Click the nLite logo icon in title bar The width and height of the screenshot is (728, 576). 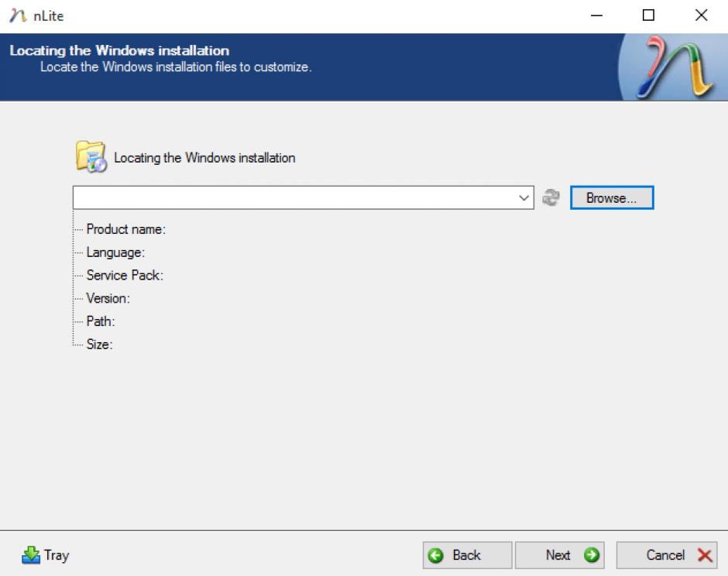click(x=18, y=15)
